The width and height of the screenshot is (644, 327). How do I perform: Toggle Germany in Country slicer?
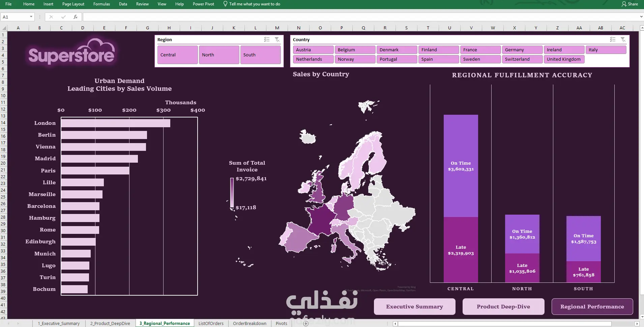click(x=522, y=50)
